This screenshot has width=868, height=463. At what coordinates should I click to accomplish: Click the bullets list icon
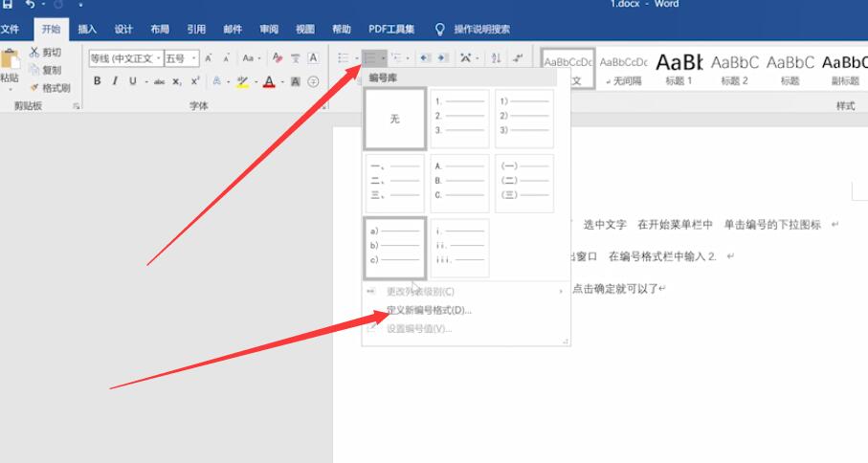click(344, 57)
